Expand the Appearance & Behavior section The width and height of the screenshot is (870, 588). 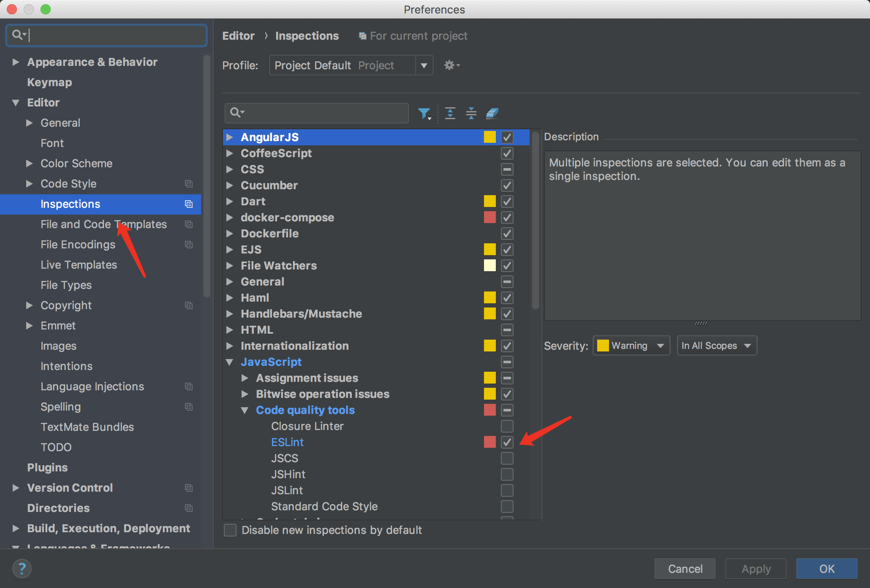pos(16,62)
